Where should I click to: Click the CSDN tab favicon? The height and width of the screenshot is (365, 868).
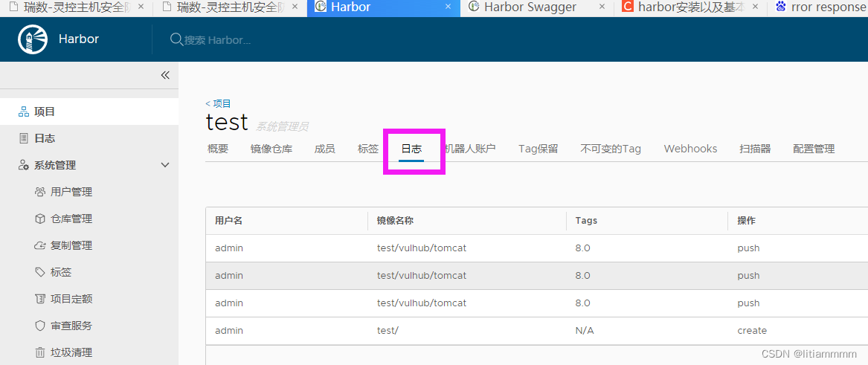coord(627,7)
